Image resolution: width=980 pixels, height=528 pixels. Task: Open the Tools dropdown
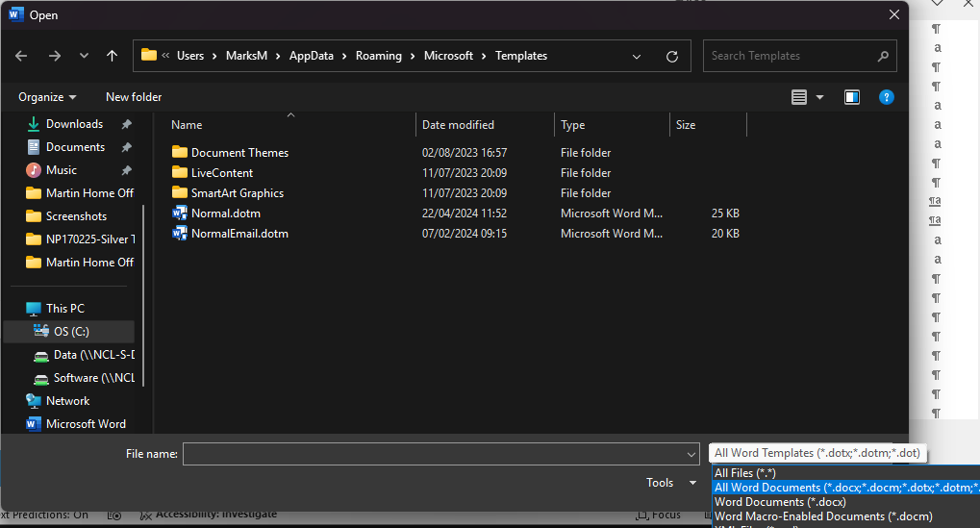671,483
